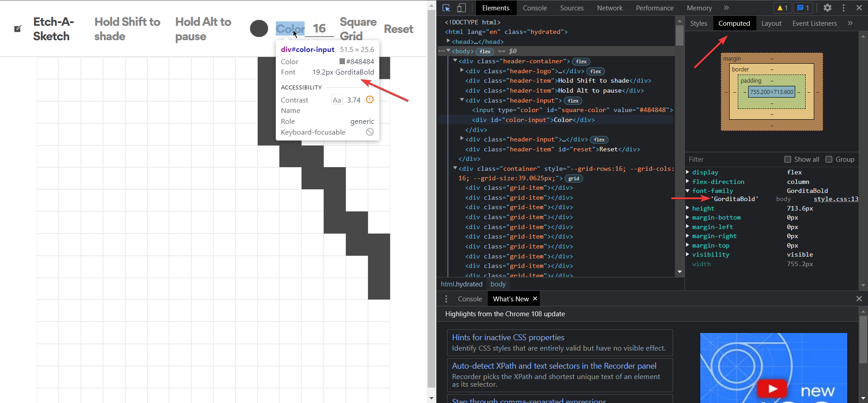Open Hints for inactive CSS properties link
Viewport: 868px width, 403px height.
pyautogui.click(x=508, y=337)
